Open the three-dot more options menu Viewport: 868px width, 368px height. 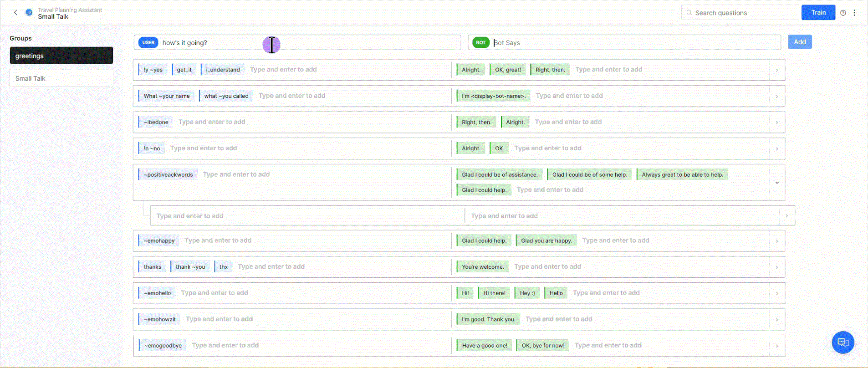(854, 13)
